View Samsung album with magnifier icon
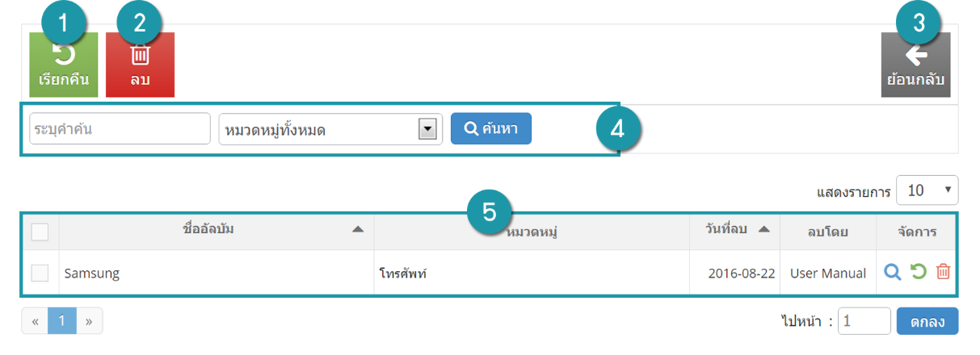 892,273
